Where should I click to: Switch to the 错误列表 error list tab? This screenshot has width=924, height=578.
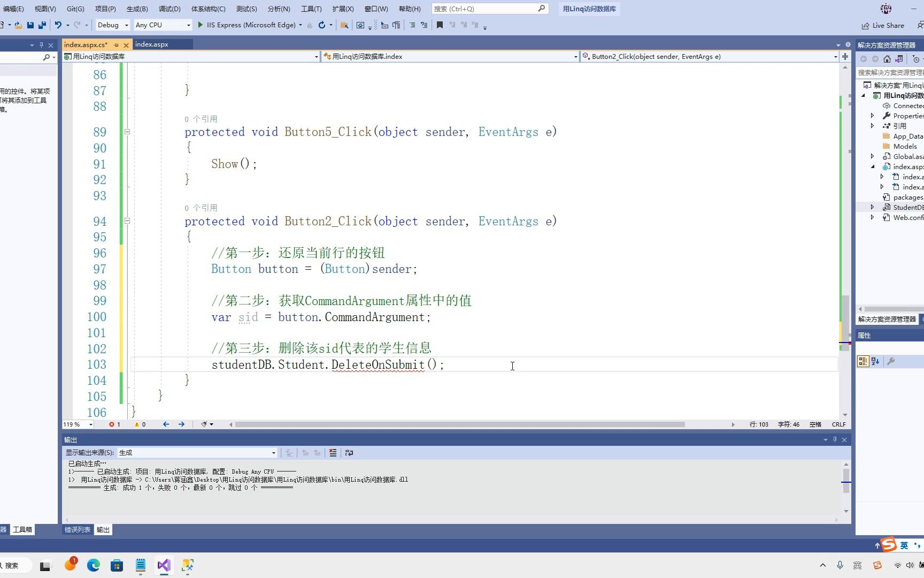click(x=78, y=530)
